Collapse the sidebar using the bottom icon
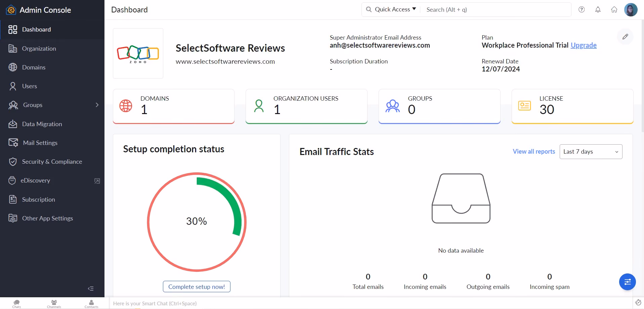The width and height of the screenshot is (644, 309). [91, 289]
